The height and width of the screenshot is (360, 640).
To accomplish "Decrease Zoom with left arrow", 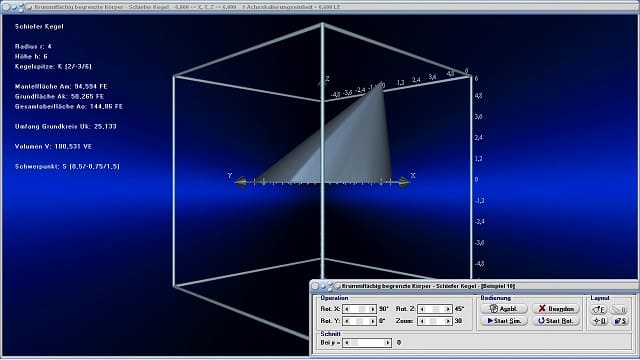I will click(x=422, y=321).
